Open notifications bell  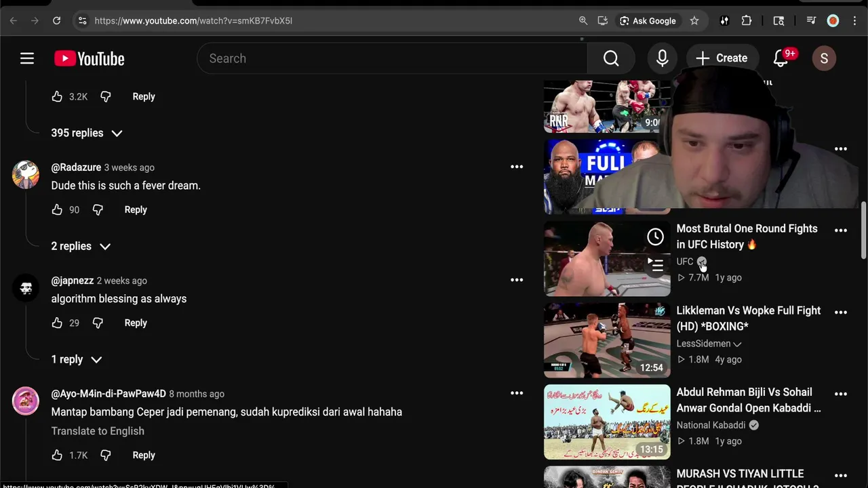coord(781,58)
